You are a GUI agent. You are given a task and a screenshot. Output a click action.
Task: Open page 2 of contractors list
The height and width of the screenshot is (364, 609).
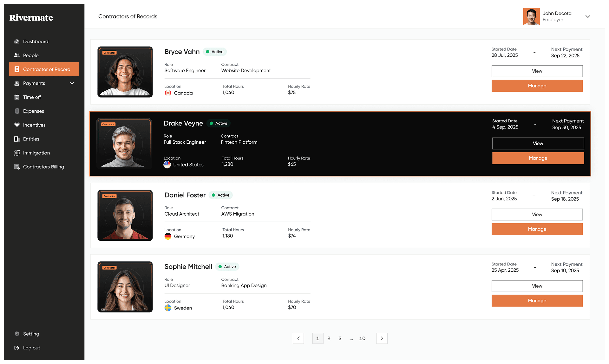[329, 338]
